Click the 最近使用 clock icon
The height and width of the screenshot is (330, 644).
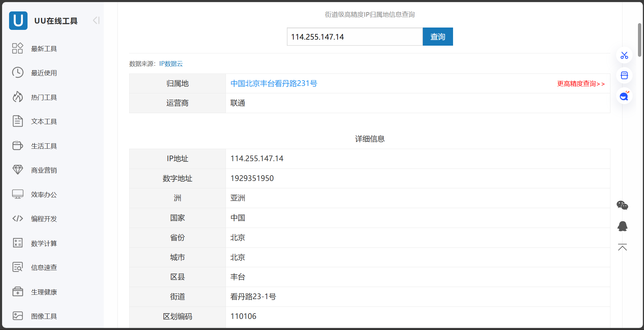17,73
